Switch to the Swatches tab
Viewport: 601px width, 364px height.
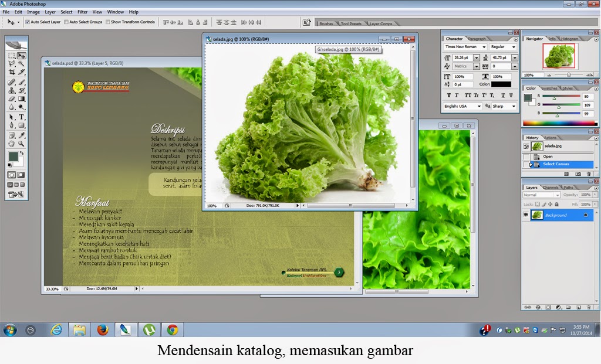tap(549, 88)
